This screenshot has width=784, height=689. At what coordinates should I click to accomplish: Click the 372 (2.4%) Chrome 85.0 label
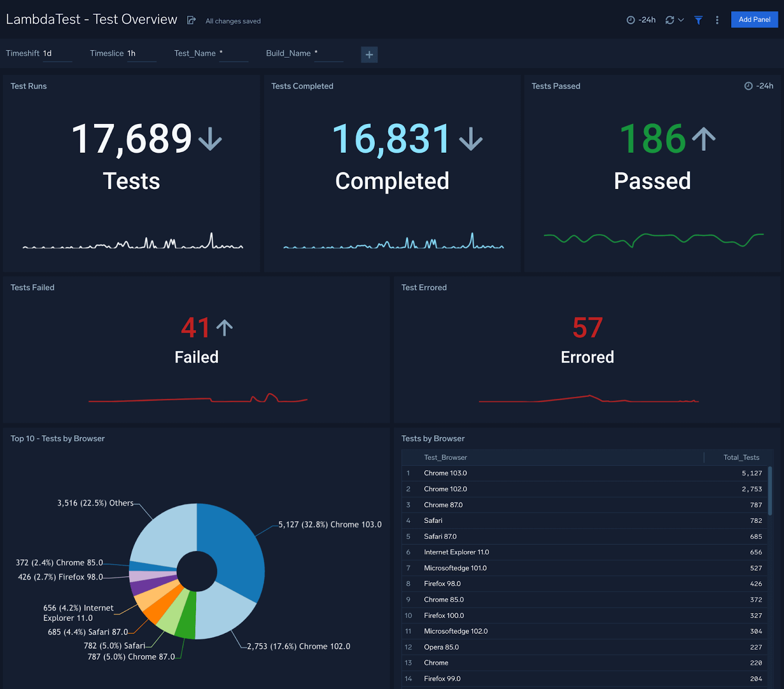(x=59, y=563)
